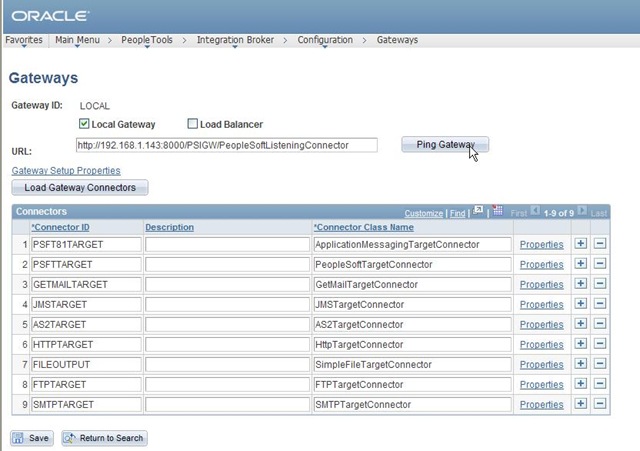Image resolution: width=640 pixels, height=451 pixels.
Task: Open Properties for FTPTARGET connector
Action: 541,384
